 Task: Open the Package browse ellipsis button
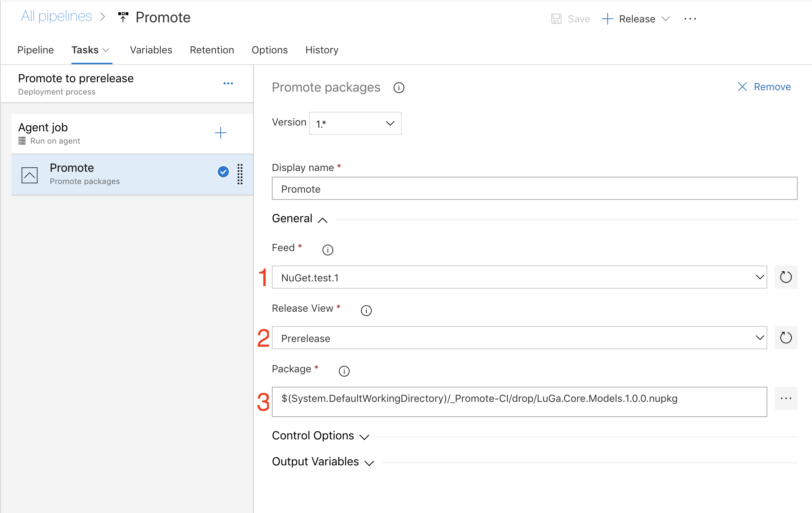click(x=786, y=398)
